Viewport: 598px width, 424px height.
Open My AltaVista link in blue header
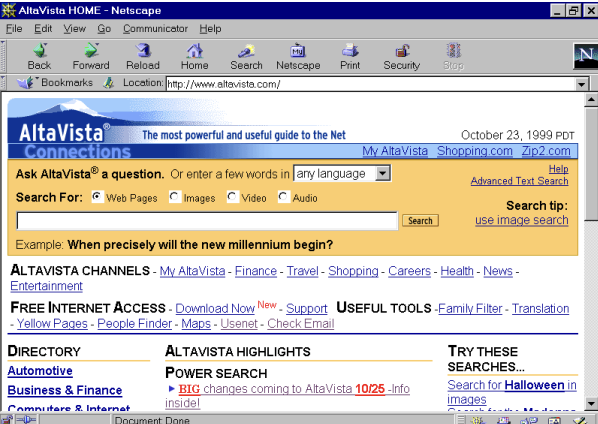395,151
